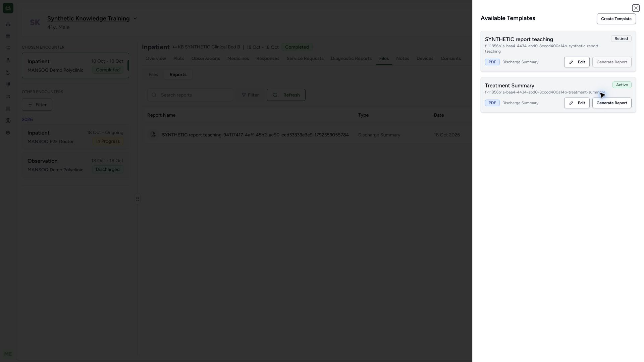Select the Observation Discharged encounter
The image size is (644, 362).
point(75,165)
